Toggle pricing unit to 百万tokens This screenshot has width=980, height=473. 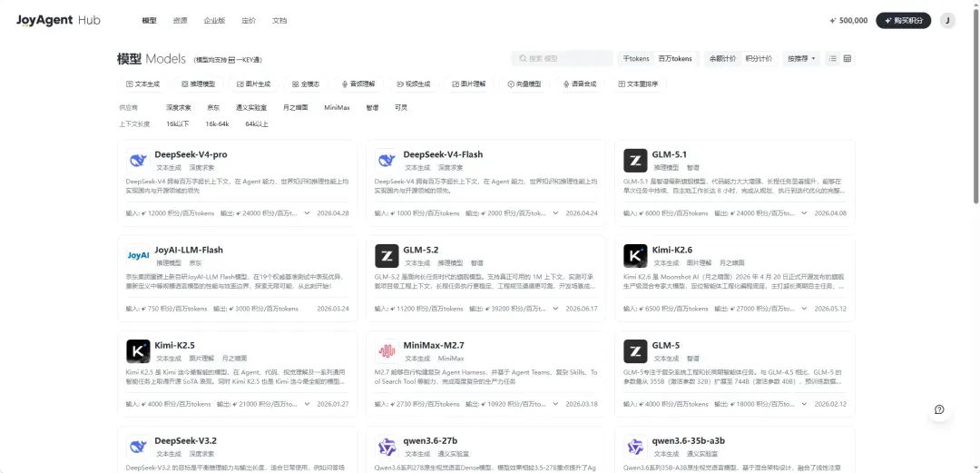coord(675,59)
